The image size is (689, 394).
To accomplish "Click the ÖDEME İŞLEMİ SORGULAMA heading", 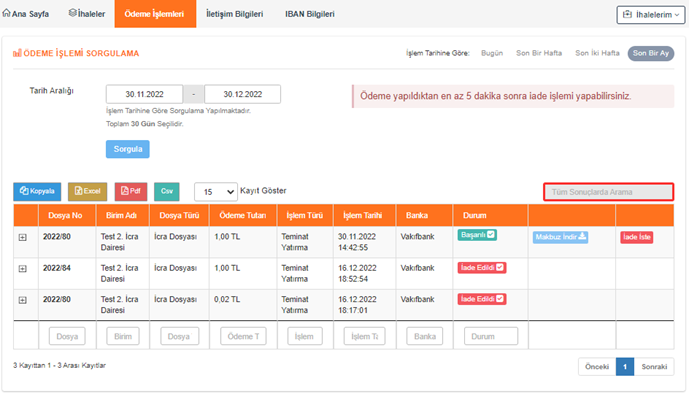I will (x=76, y=53).
